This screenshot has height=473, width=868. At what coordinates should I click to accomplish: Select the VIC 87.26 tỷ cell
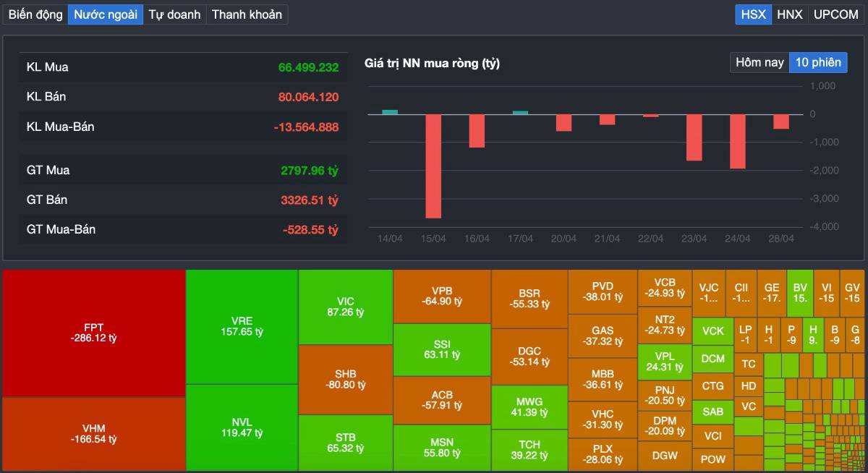click(345, 307)
